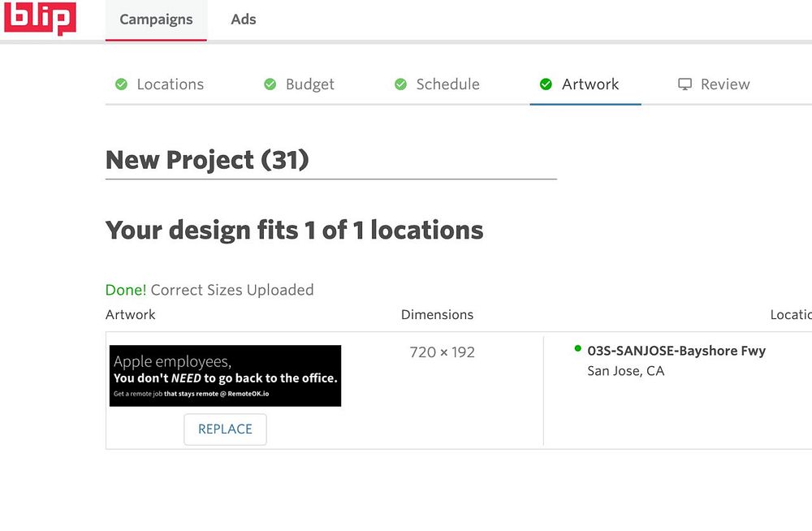Click the green checkmark icon beside Locations

[x=121, y=84]
